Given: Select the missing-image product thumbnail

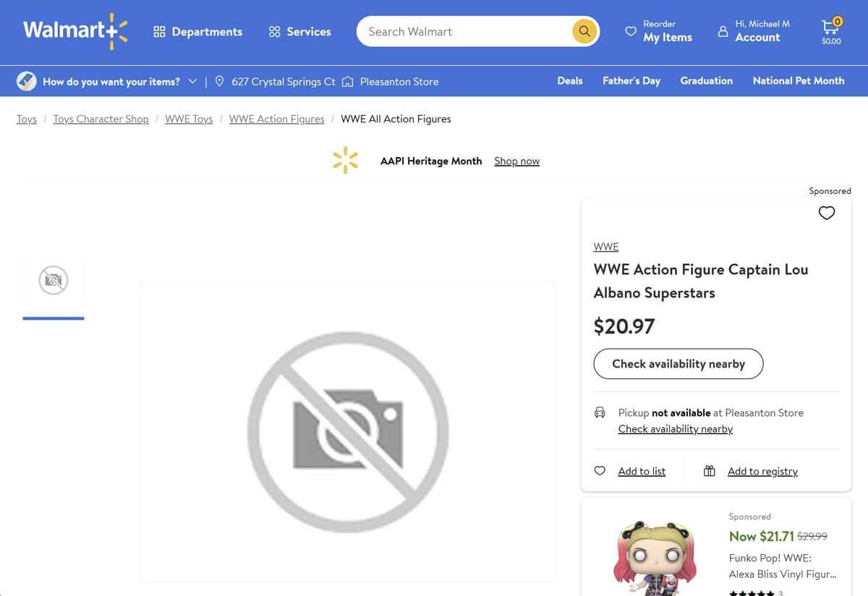Looking at the screenshot, I should tap(54, 280).
